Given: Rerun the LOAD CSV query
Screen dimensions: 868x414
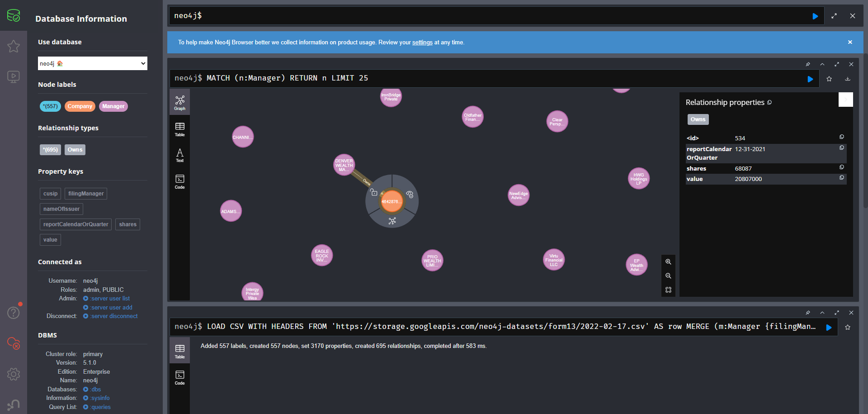Looking at the screenshot, I should pyautogui.click(x=829, y=327).
